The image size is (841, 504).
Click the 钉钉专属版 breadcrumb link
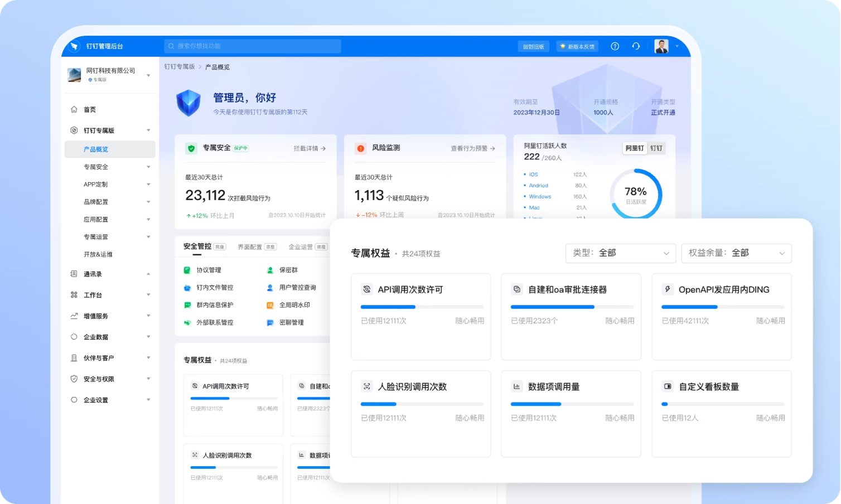(180, 67)
